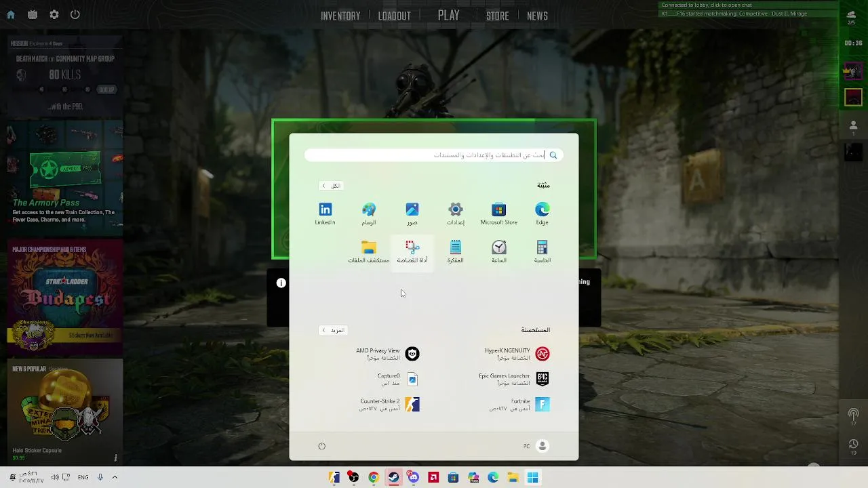This screenshot has height=488, width=868.
Task: Expand all apps list (الكل)
Action: click(x=332, y=186)
